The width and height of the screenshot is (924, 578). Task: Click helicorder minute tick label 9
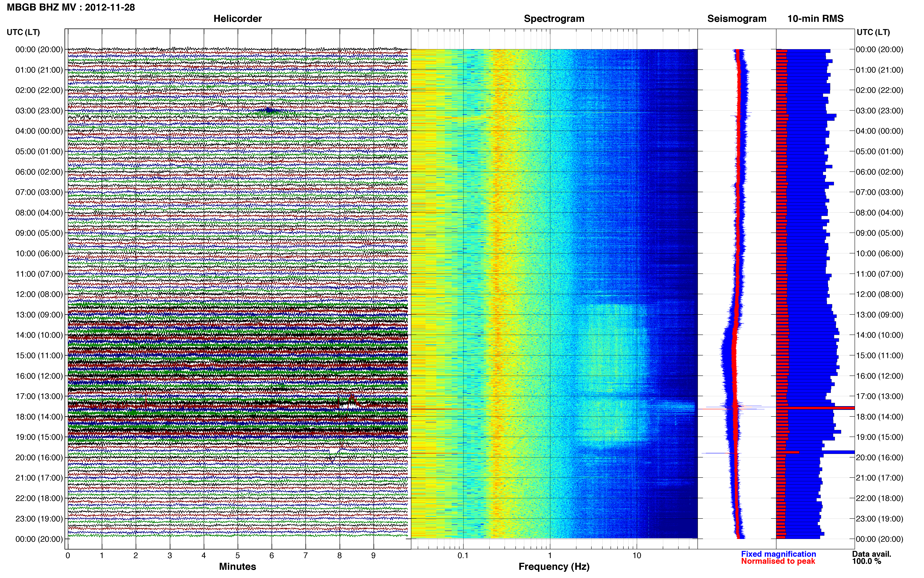click(x=373, y=555)
